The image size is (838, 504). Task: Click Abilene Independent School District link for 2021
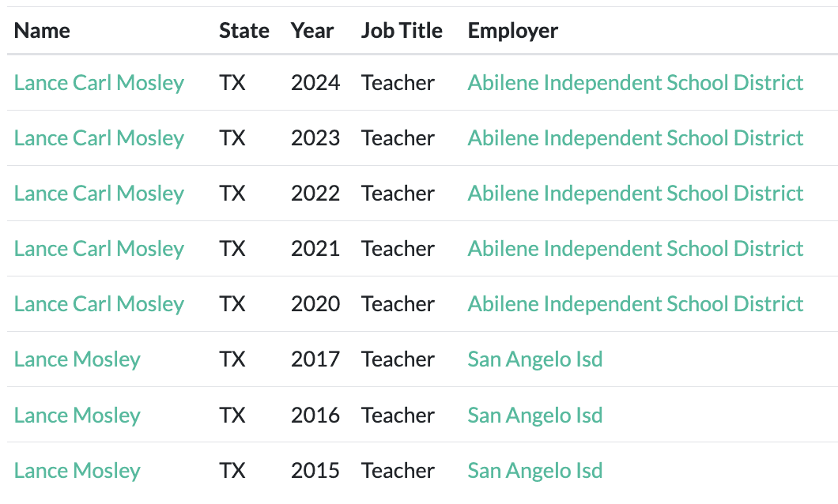[635, 249]
